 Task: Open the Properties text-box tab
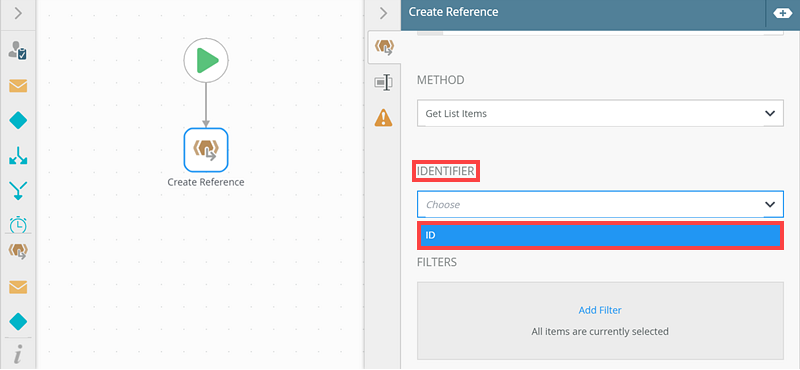[x=384, y=82]
